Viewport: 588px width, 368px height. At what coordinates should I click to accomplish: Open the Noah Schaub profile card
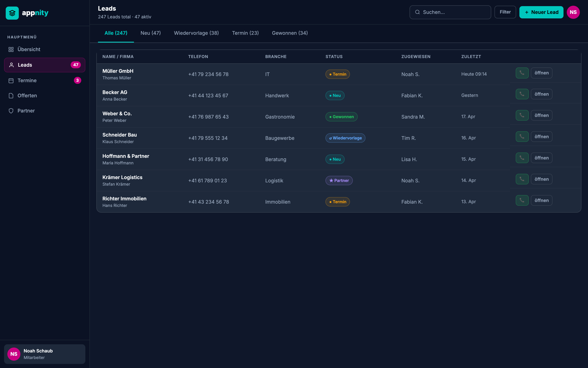pyautogui.click(x=45, y=354)
